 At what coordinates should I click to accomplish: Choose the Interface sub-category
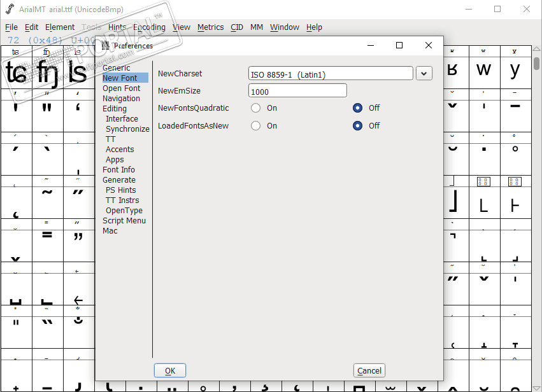(x=122, y=119)
